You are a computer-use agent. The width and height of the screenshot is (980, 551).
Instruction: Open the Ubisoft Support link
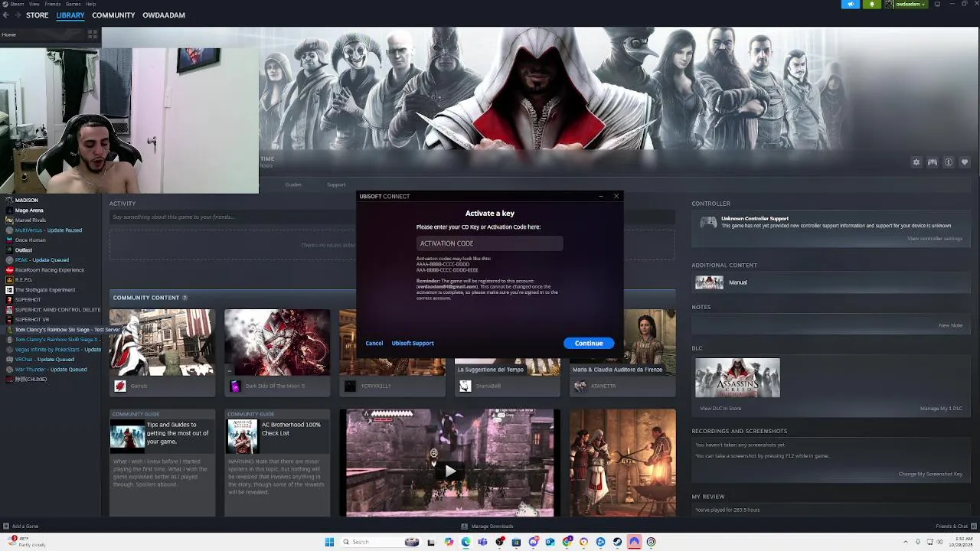413,343
